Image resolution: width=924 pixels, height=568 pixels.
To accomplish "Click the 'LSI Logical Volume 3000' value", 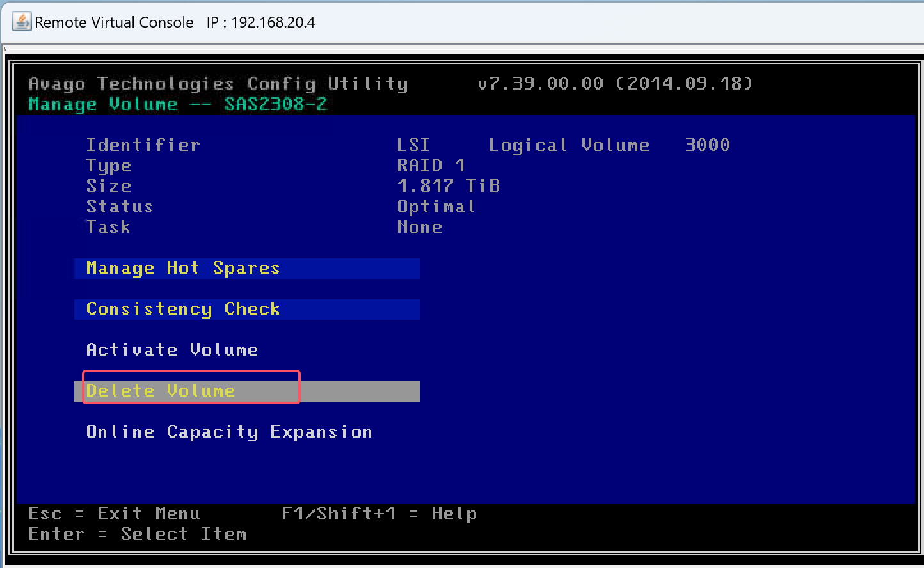I will pos(564,145).
